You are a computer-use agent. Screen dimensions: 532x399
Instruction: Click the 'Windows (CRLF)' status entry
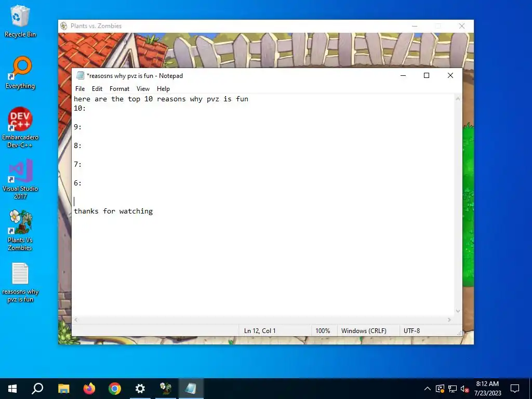(x=364, y=331)
